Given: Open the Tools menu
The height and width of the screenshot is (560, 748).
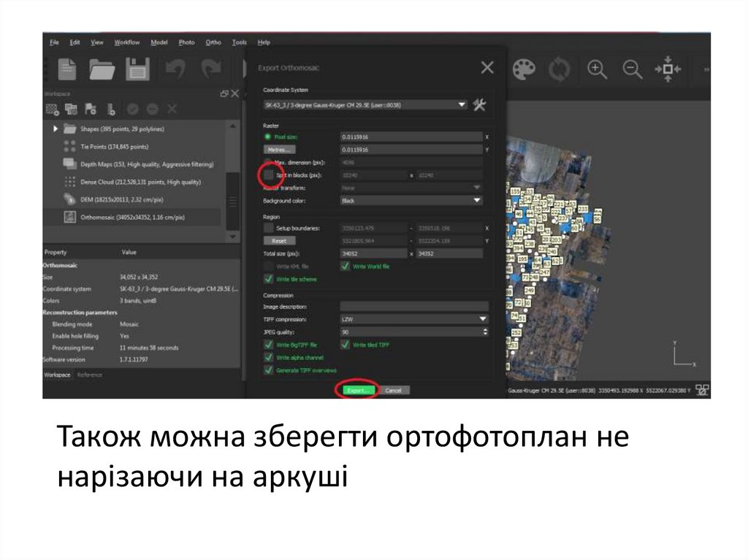Looking at the screenshot, I should (239, 42).
